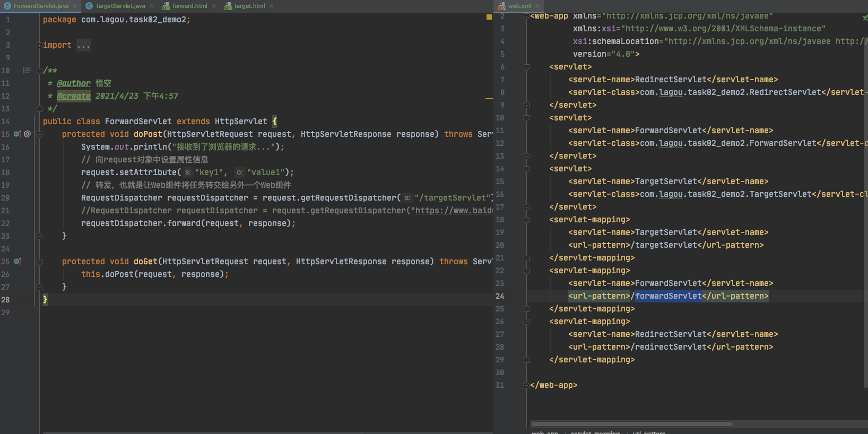868x434 pixels.
Task: Collapse the servlet element at line 14 in web.xml
Action: [x=526, y=169]
